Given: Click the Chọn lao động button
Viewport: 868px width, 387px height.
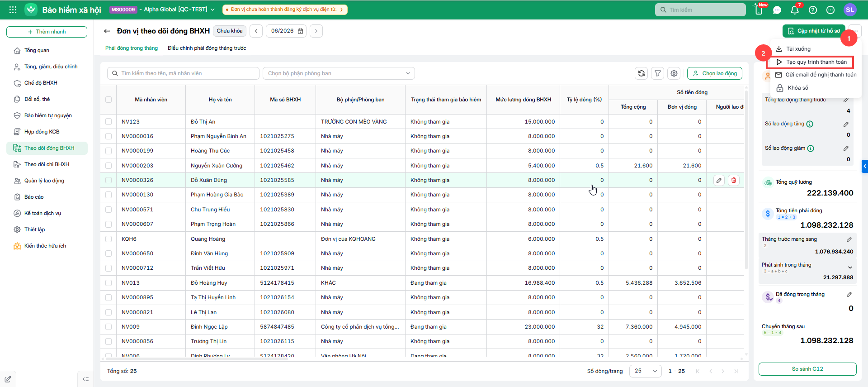Looking at the screenshot, I should tap(715, 73).
